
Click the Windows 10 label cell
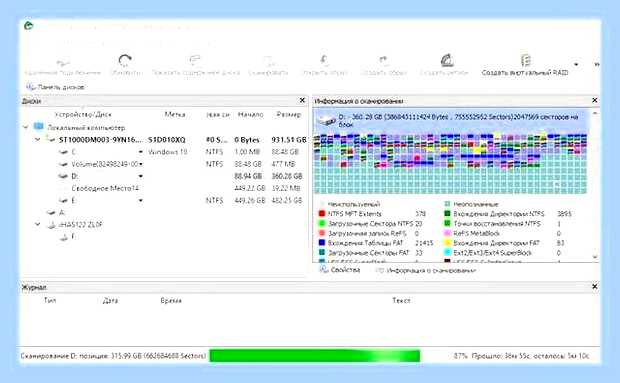[168, 152]
